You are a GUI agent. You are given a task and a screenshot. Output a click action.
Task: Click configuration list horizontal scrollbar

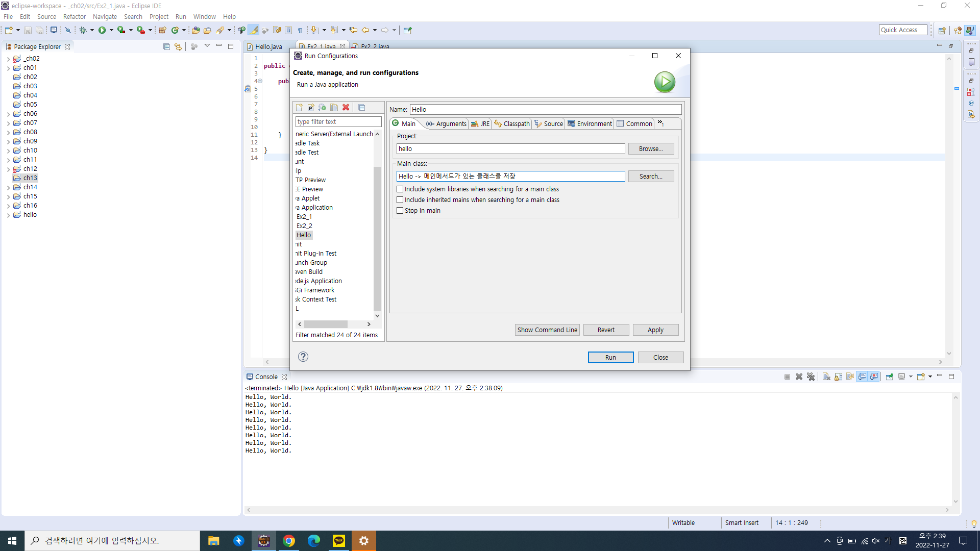pos(326,324)
